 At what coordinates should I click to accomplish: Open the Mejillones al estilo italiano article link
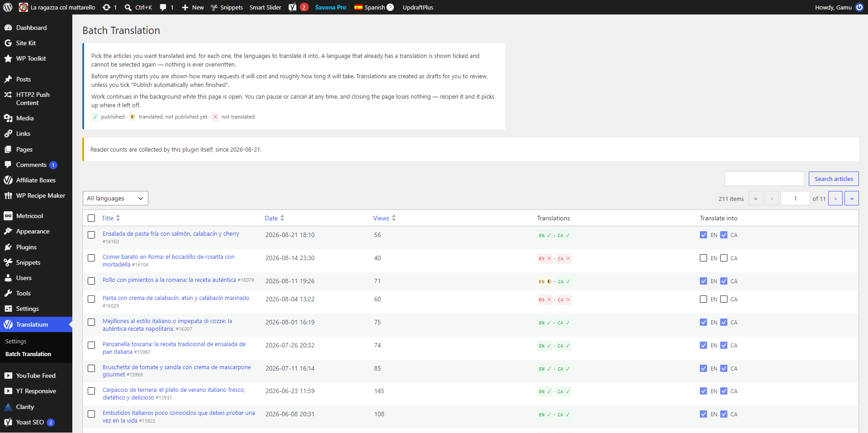point(167,325)
